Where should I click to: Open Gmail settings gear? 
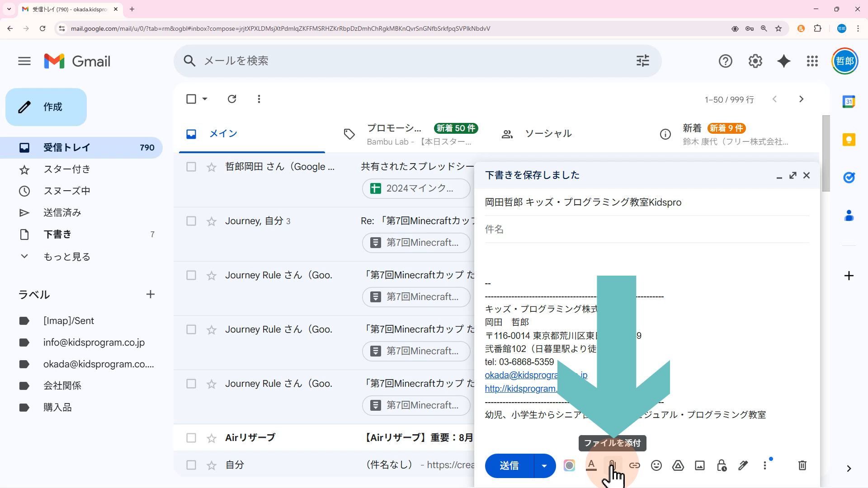tap(755, 61)
